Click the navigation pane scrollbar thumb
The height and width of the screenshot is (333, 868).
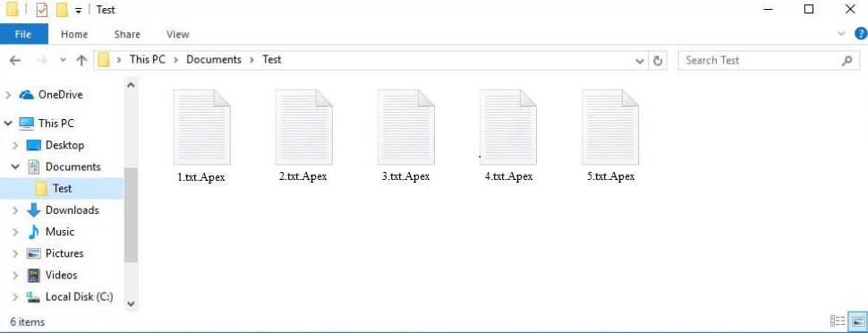point(131,214)
